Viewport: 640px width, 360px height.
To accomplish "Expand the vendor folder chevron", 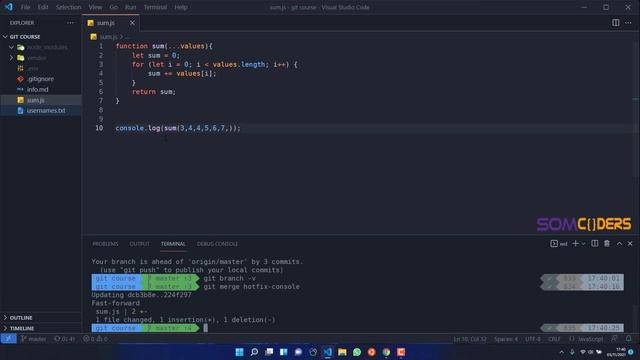I will pyautogui.click(x=11, y=58).
